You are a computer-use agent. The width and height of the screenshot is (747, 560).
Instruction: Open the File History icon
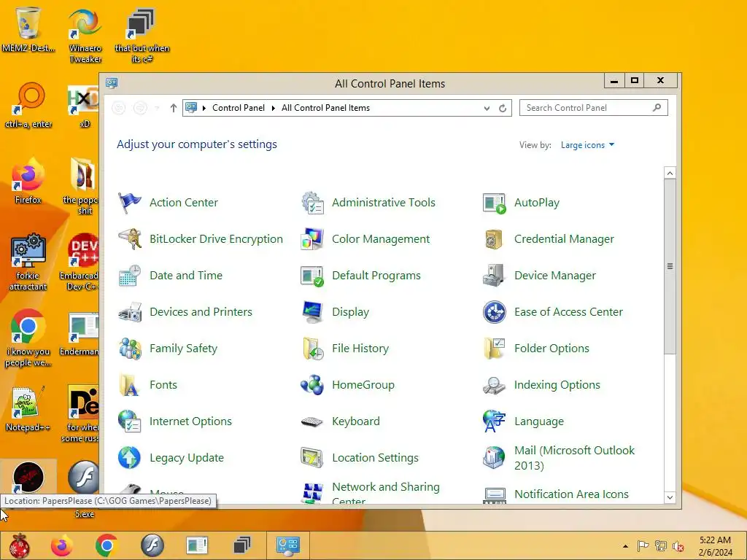312,349
